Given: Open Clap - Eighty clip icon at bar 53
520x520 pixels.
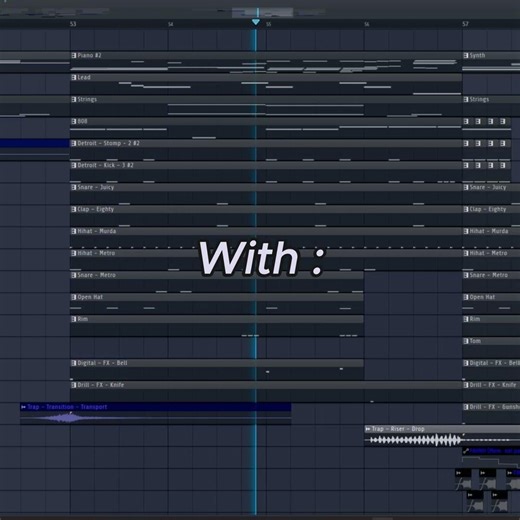Looking at the screenshot, I should 74,209.
